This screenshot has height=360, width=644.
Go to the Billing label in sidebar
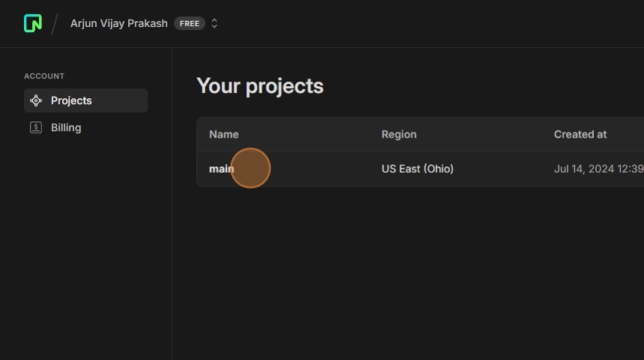[66, 127]
